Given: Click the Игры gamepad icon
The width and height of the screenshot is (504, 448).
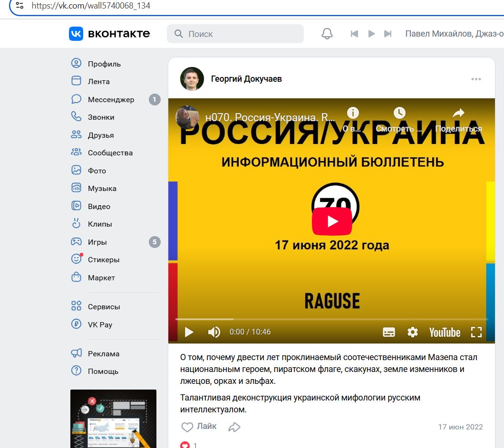Looking at the screenshot, I should click(76, 241).
